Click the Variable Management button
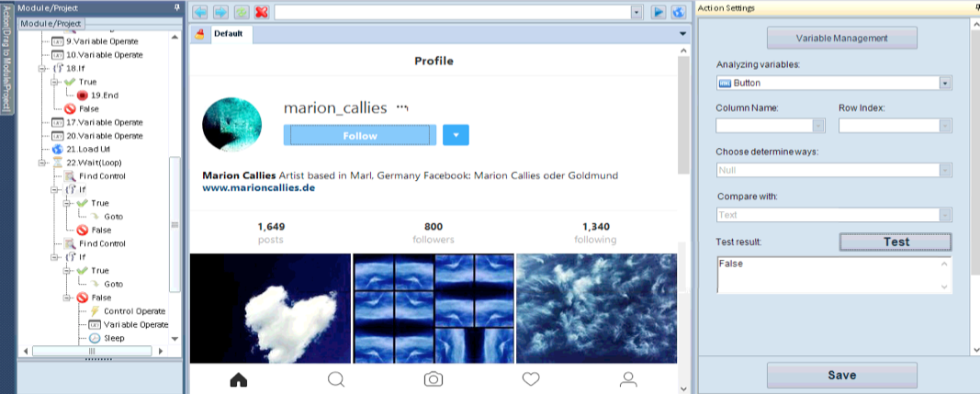Image resolution: width=980 pixels, height=394 pixels. click(842, 38)
